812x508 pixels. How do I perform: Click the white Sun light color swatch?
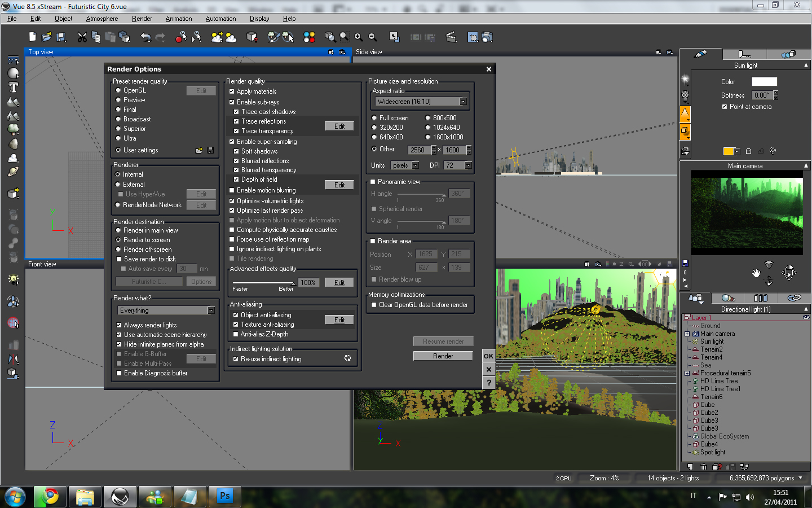(x=764, y=82)
